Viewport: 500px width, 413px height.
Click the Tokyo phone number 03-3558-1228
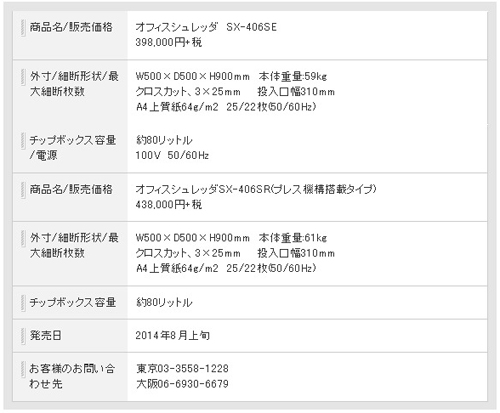click(182, 368)
